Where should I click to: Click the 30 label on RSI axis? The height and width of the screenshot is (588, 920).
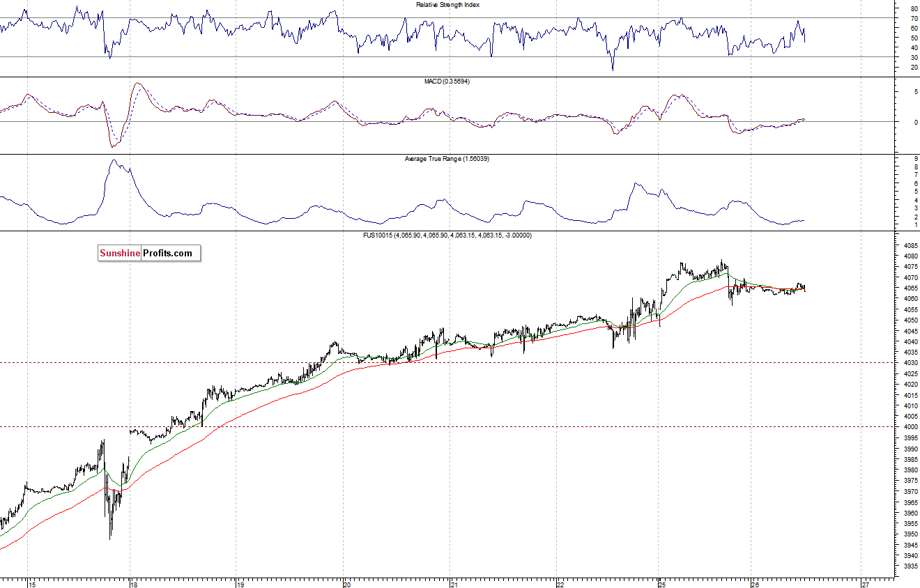coord(913,57)
